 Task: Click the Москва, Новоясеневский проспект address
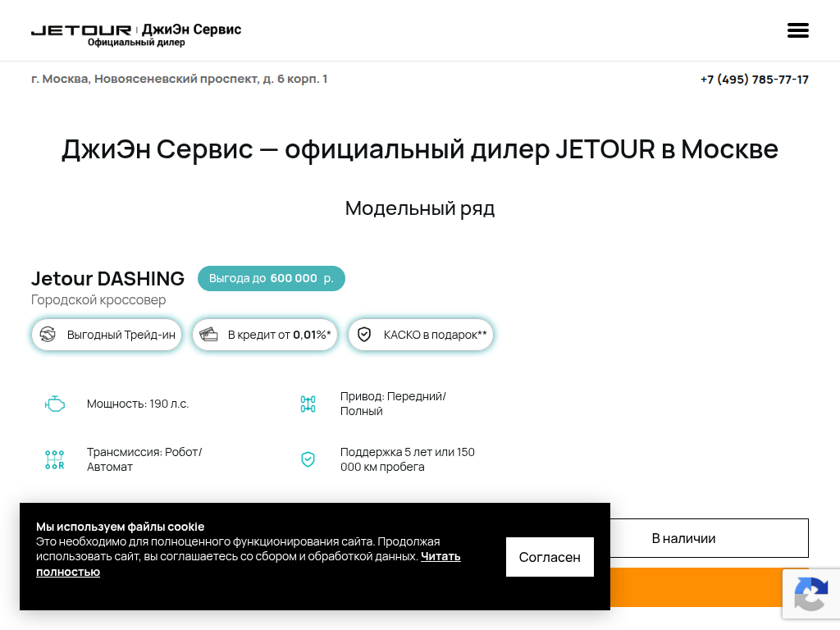point(179,79)
